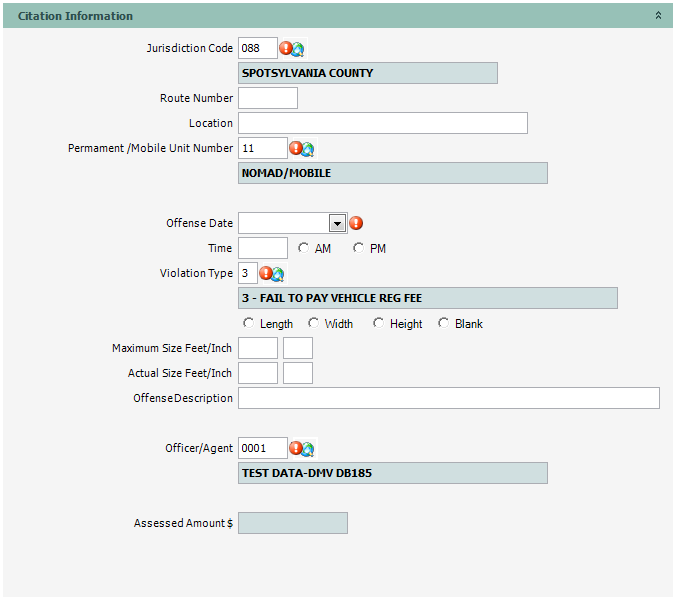The height and width of the screenshot is (604, 679).
Task: Choose the Width radio option
Action: tap(314, 323)
